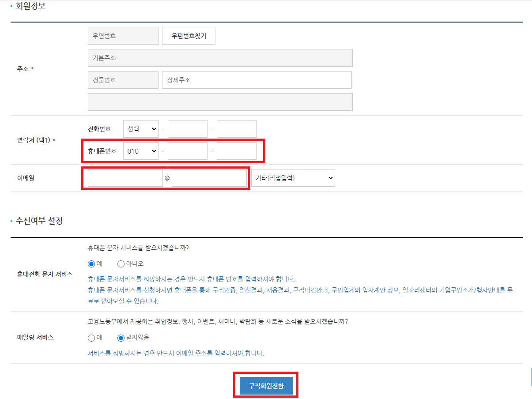Image resolution: width=532 pixels, height=399 pixels.
Task: Click the 우편번호 input field
Action: [123, 36]
